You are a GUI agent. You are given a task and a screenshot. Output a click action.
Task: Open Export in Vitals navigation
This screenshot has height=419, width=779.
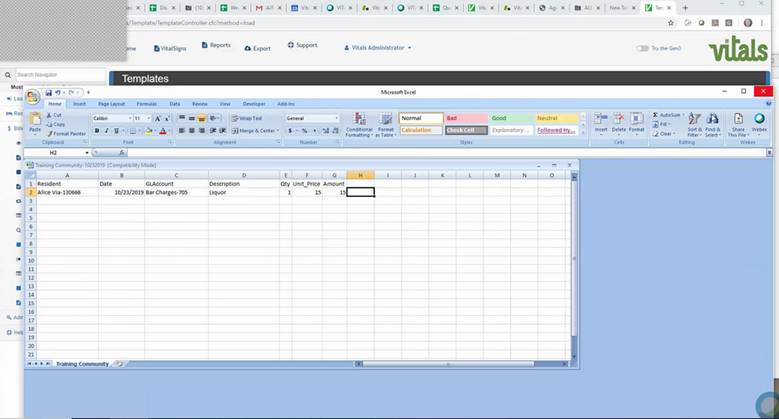click(x=258, y=48)
